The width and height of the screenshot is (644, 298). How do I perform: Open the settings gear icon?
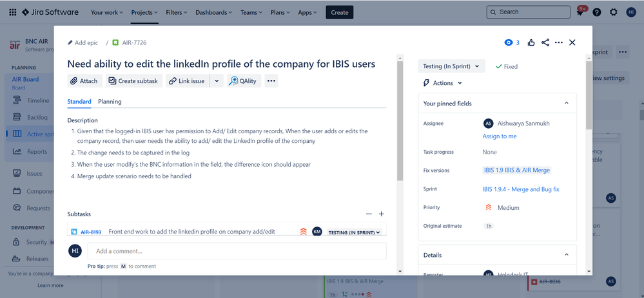coord(614,12)
